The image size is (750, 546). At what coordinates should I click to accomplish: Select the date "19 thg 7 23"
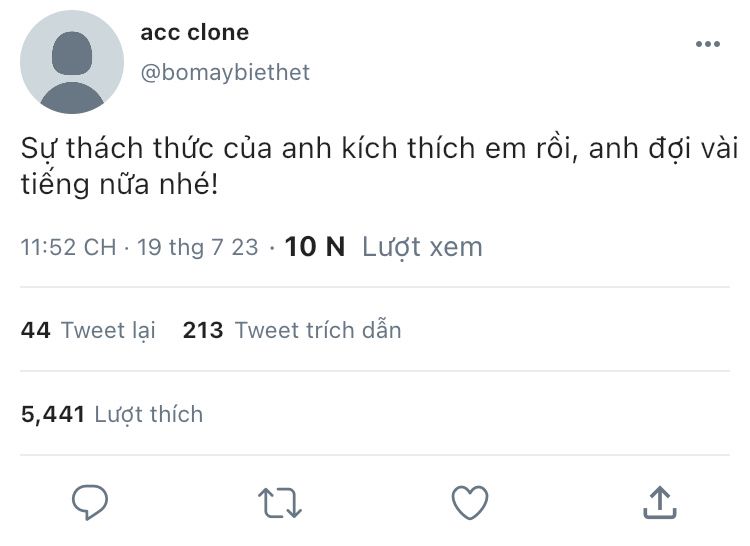tap(198, 247)
